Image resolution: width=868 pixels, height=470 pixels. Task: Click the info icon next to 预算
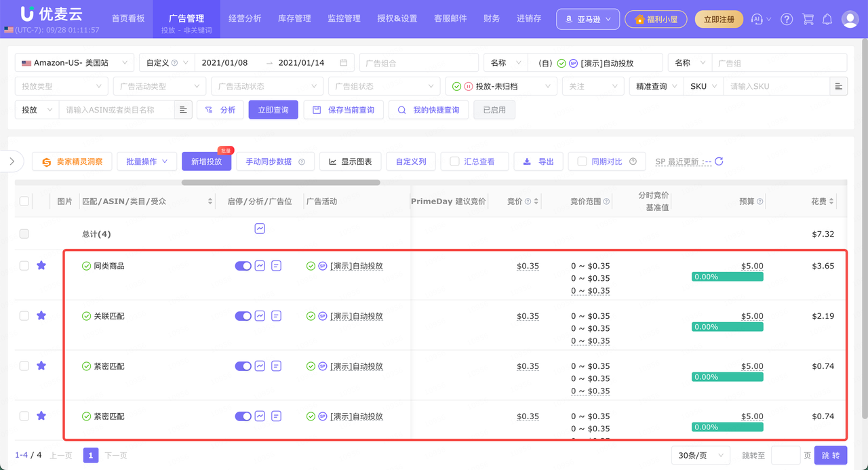point(760,201)
